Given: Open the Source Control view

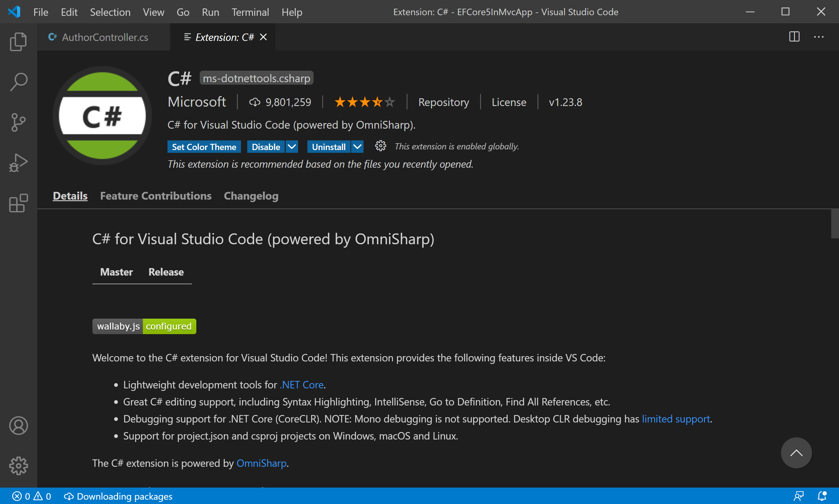Looking at the screenshot, I should click(18, 122).
